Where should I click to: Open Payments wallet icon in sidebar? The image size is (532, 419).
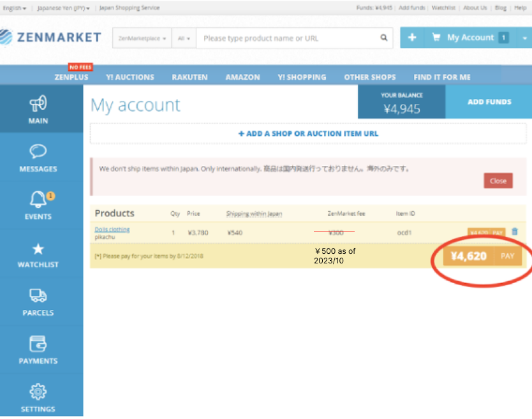(38, 344)
